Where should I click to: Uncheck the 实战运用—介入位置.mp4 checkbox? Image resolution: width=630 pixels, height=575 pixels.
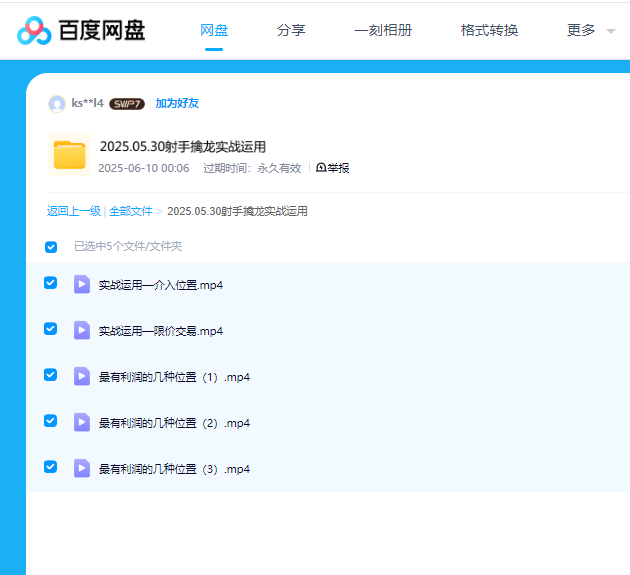(51, 283)
